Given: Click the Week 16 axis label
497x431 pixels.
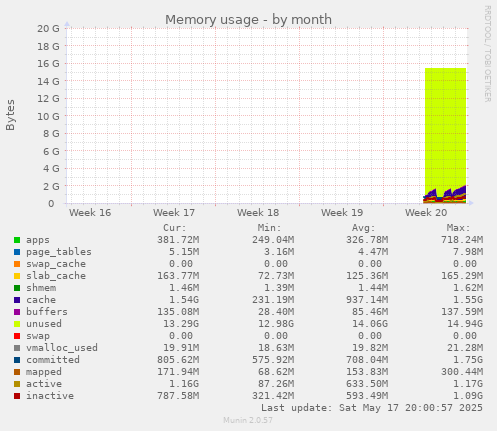Looking at the screenshot, I should pyautogui.click(x=90, y=213).
